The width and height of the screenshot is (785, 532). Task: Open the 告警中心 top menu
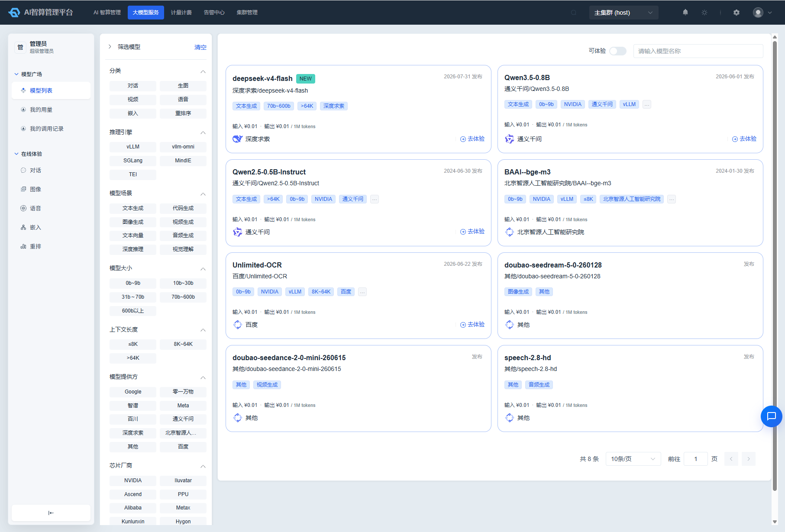pos(214,13)
